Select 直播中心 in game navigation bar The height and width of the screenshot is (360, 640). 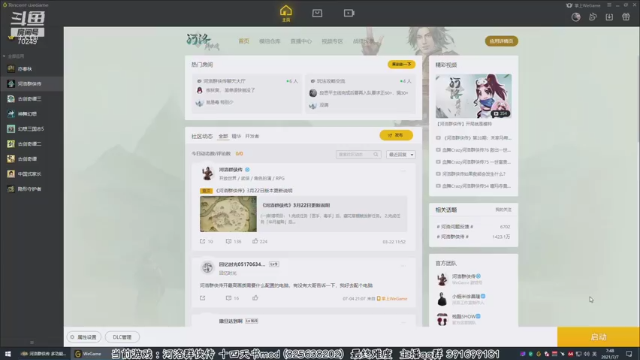[x=301, y=41]
